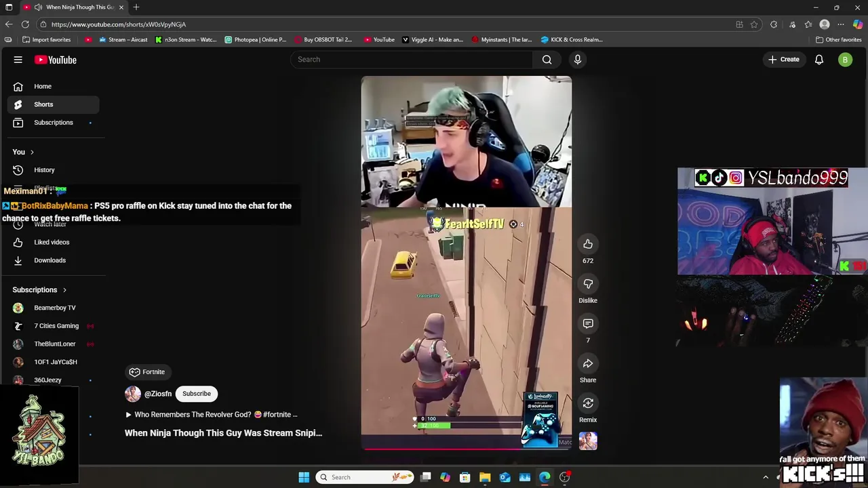Open the Fortnite game tag
868x488 pixels.
click(147, 372)
